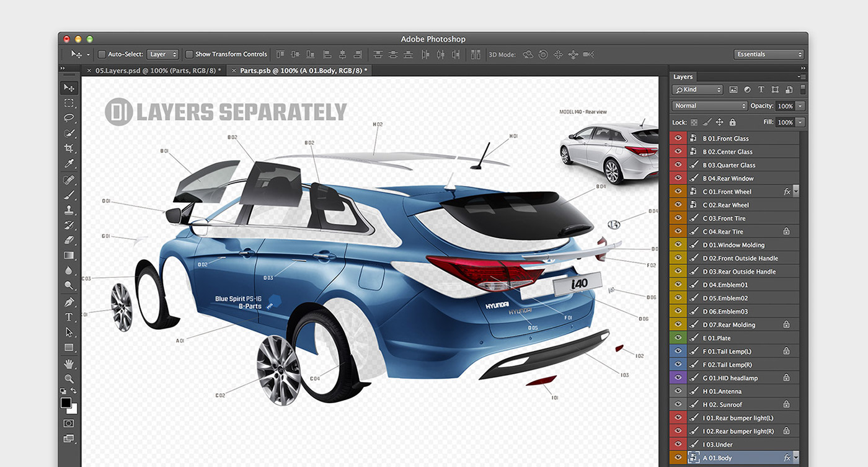Filter layers by adjustment layers icon
This screenshot has height=467, width=868.
747,90
